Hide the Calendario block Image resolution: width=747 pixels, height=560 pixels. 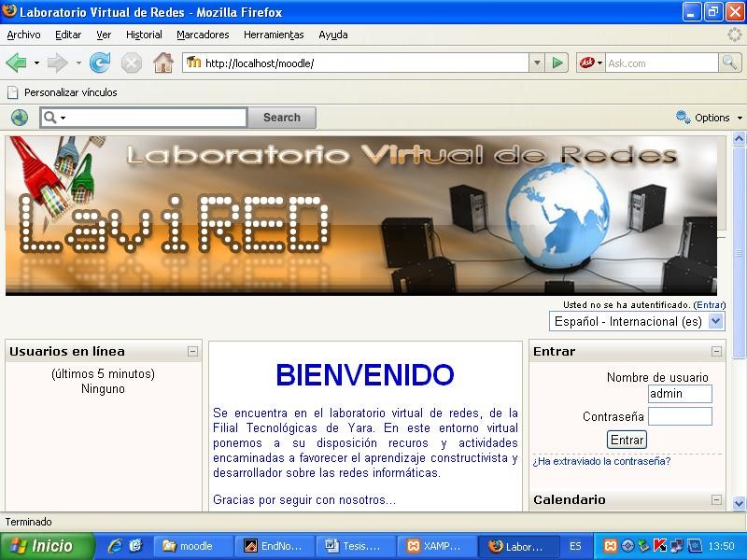click(717, 500)
